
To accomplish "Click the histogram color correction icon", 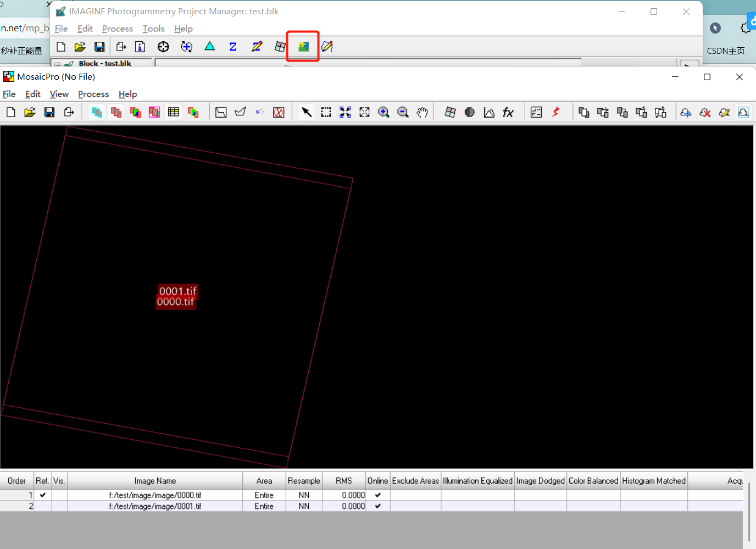I will (489, 112).
